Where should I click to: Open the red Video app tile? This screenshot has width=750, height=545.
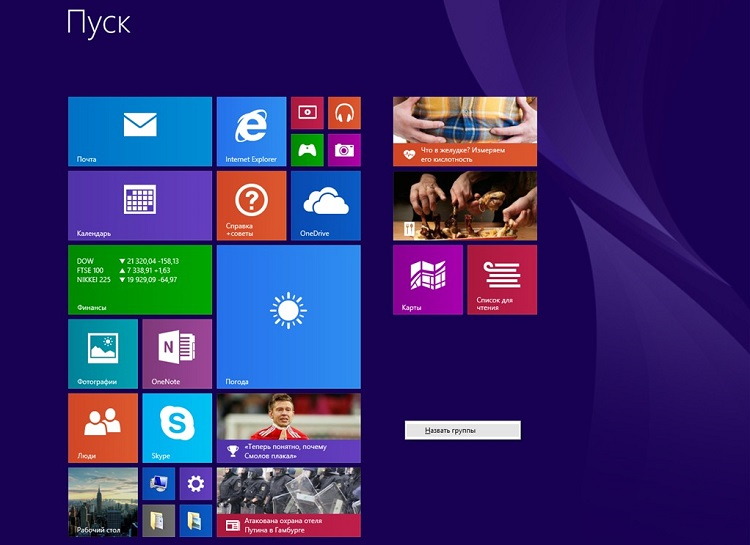coord(307,113)
